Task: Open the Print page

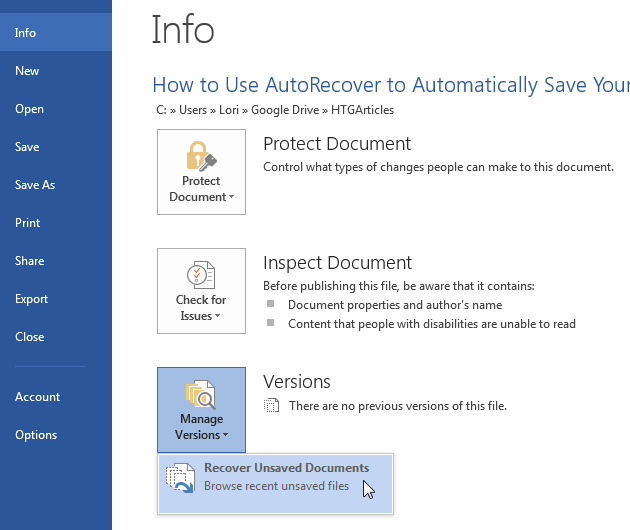Action: [x=27, y=223]
